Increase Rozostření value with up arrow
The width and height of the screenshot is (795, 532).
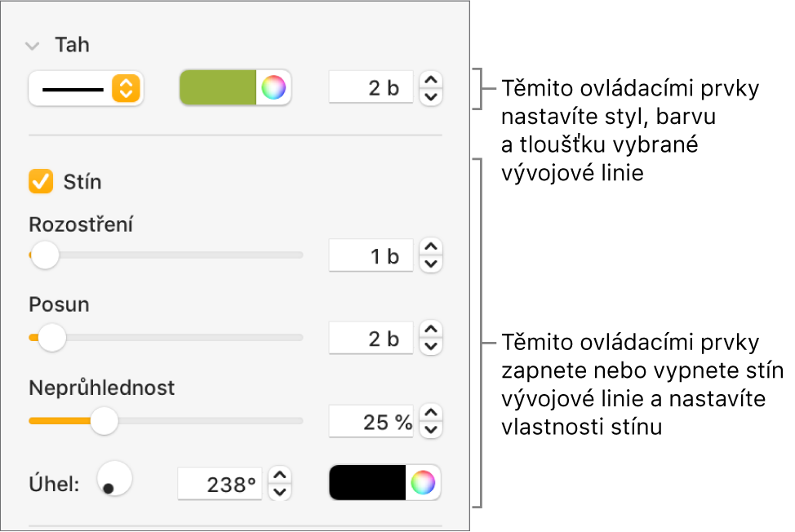click(x=431, y=246)
